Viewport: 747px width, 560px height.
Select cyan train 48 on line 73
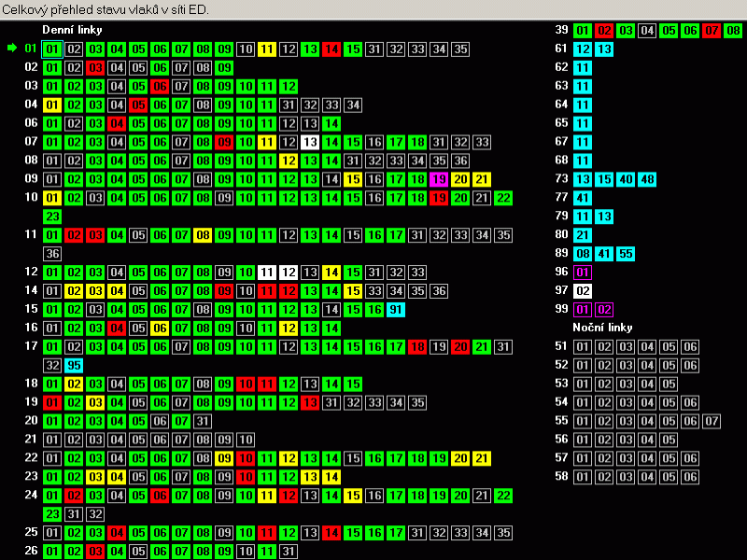pyautogui.click(x=647, y=179)
